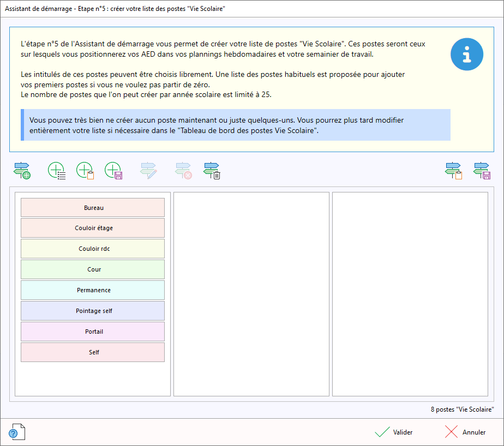Select the Couloir étage post

click(x=93, y=228)
